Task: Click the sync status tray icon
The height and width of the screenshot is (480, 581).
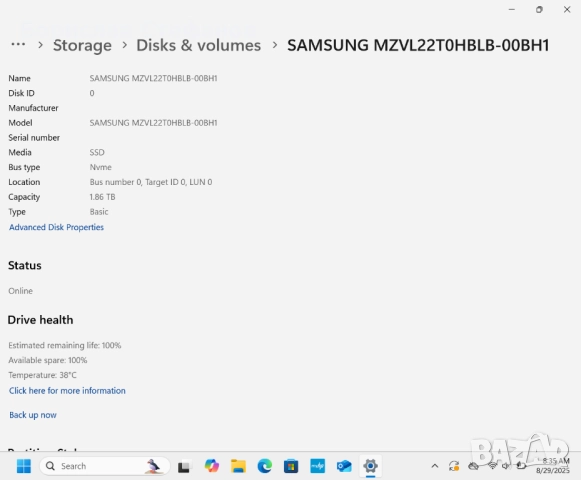Action: 454,466
